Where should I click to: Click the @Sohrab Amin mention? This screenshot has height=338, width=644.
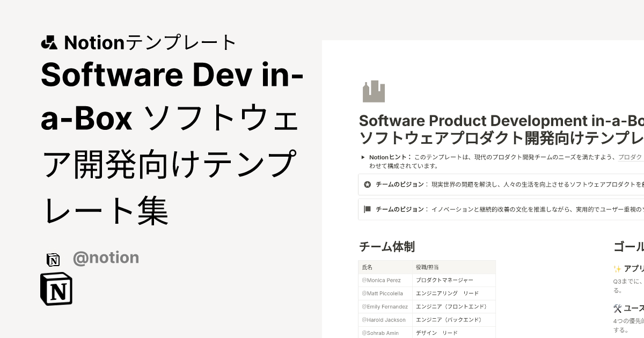(380, 333)
